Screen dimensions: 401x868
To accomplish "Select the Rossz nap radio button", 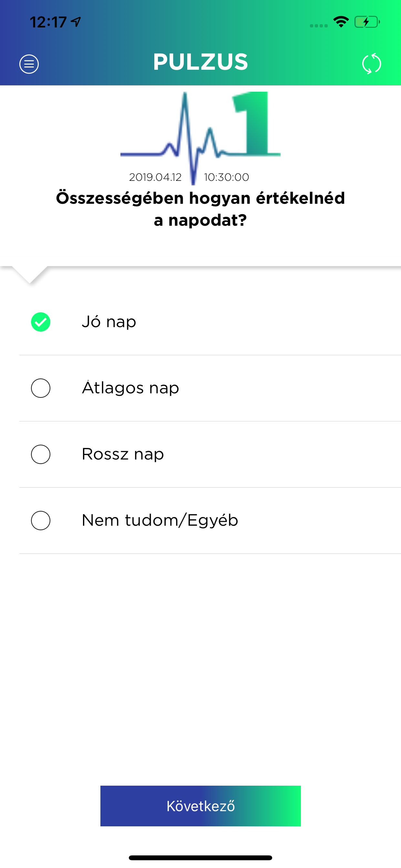I will point(41,454).
